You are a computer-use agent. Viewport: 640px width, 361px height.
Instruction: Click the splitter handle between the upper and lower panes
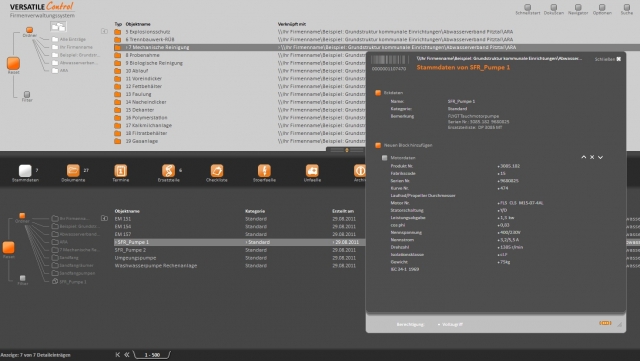[x=347, y=150]
